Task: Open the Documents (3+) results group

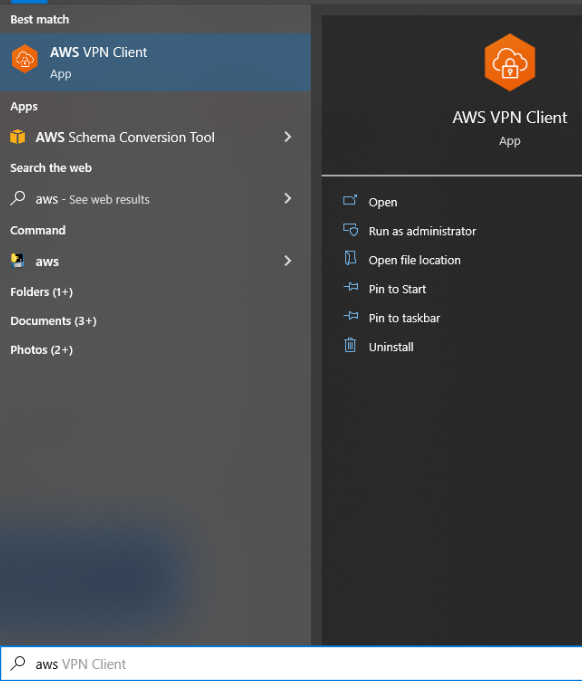Action: [53, 321]
